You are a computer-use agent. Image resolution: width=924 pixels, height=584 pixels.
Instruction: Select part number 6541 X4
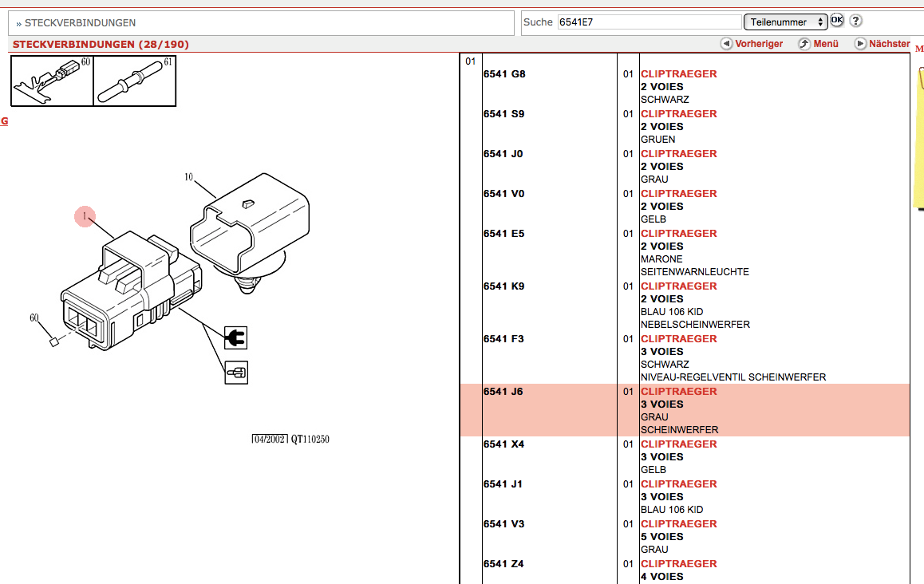pos(503,444)
